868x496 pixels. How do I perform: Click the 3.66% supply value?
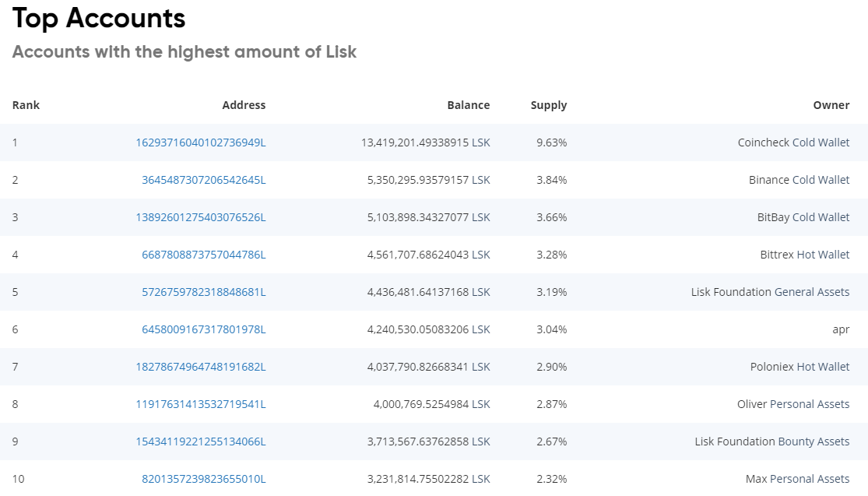[551, 217]
